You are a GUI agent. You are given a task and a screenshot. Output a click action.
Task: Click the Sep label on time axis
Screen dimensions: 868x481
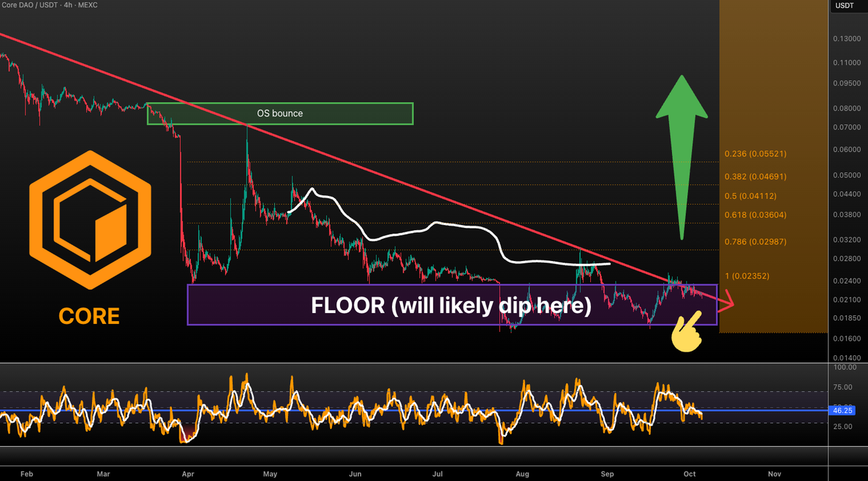[608, 474]
